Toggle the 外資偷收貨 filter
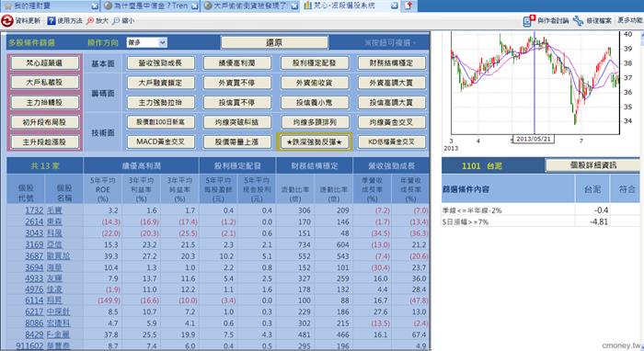The height and width of the screenshot is (351, 644). tap(315, 83)
